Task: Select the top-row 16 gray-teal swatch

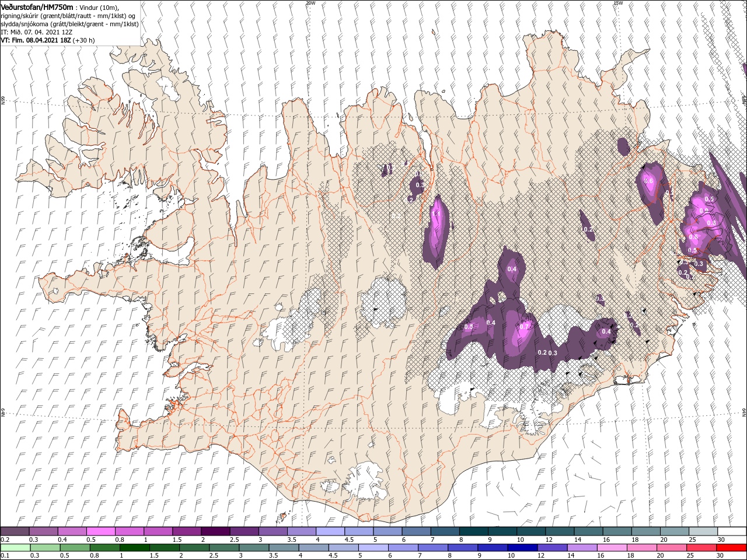Action: click(x=617, y=531)
